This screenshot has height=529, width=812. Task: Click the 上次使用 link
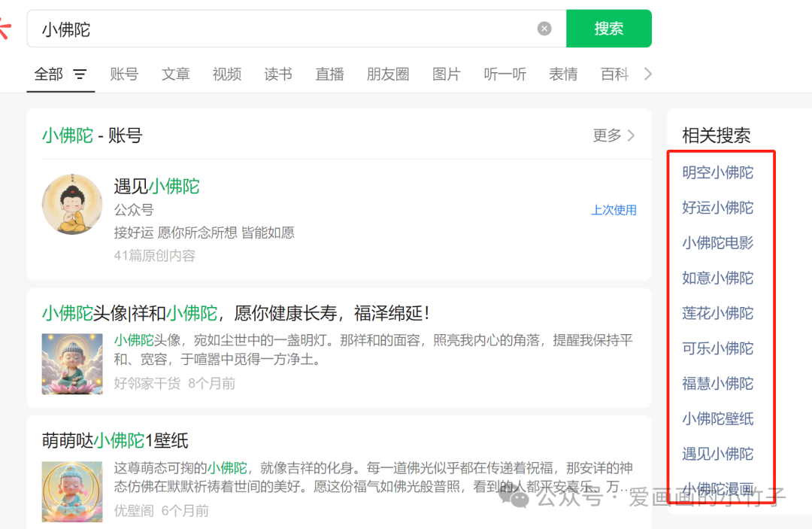[614, 210]
